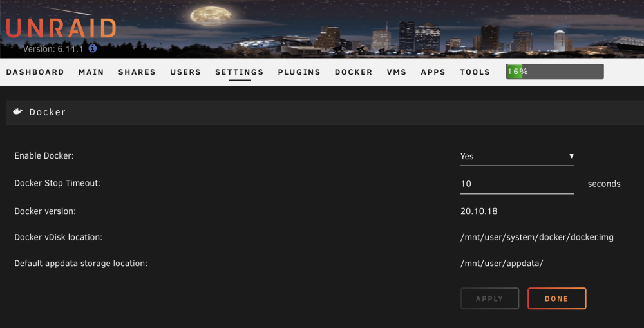This screenshot has width=644, height=328.
Task: Click the Docker Stop Timeout field
Action: (517, 184)
